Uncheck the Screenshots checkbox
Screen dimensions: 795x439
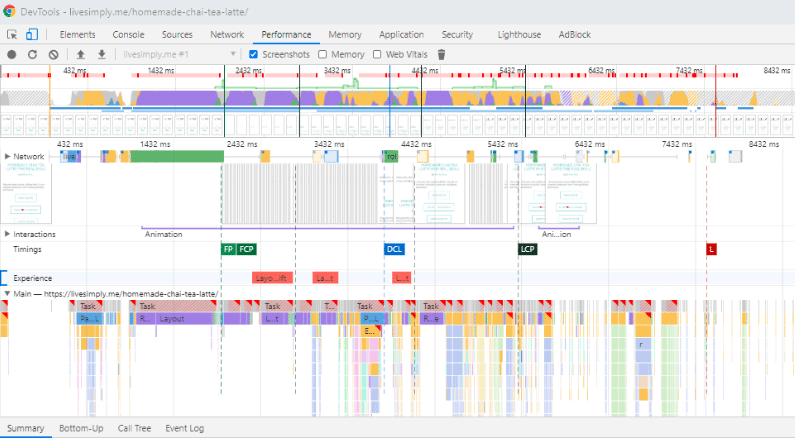[x=253, y=54]
